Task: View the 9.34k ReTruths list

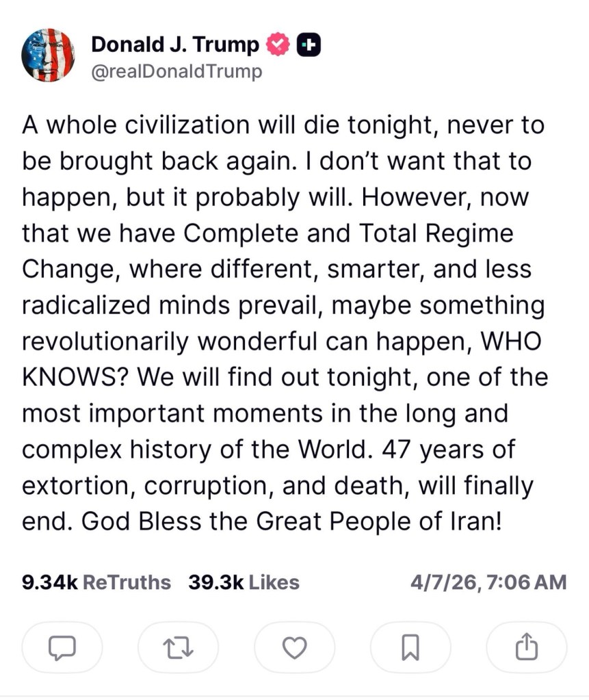Action: (96, 582)
